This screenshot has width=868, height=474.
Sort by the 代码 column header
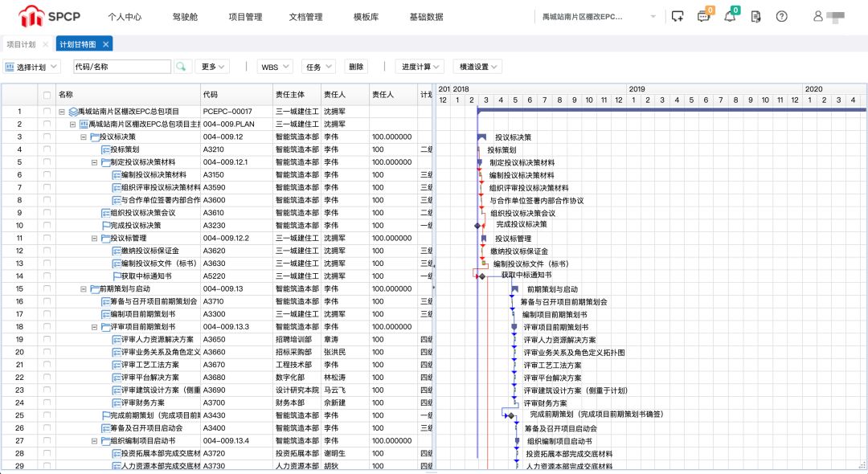(x=236, y=95)
